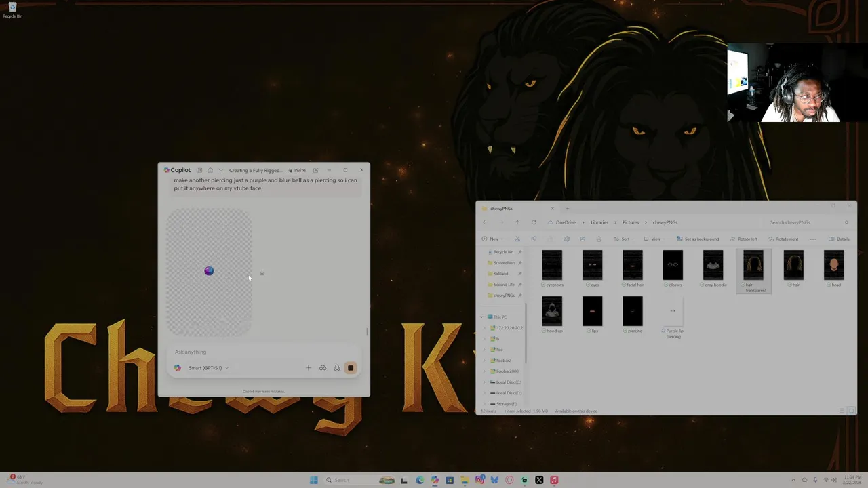
Task: Select the chewyPNGs File Explorer tab
Action: click(518, 209)
